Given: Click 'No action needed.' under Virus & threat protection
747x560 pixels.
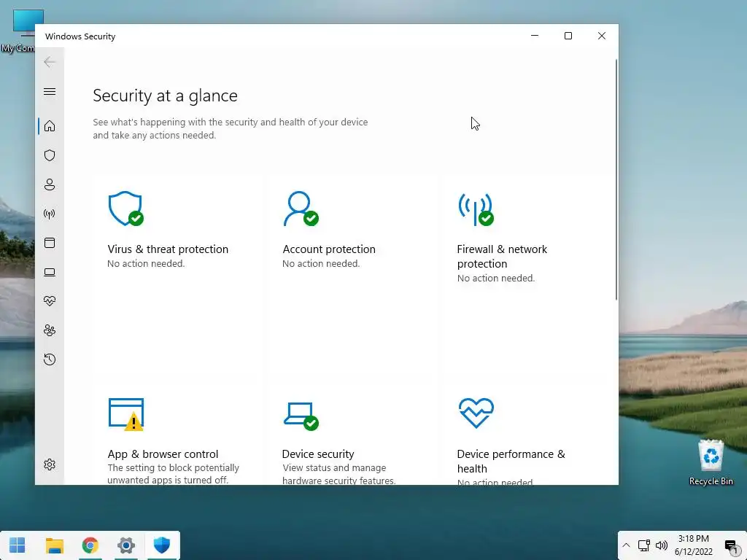Looking at the screenshot, I should [x=146, y=263].
